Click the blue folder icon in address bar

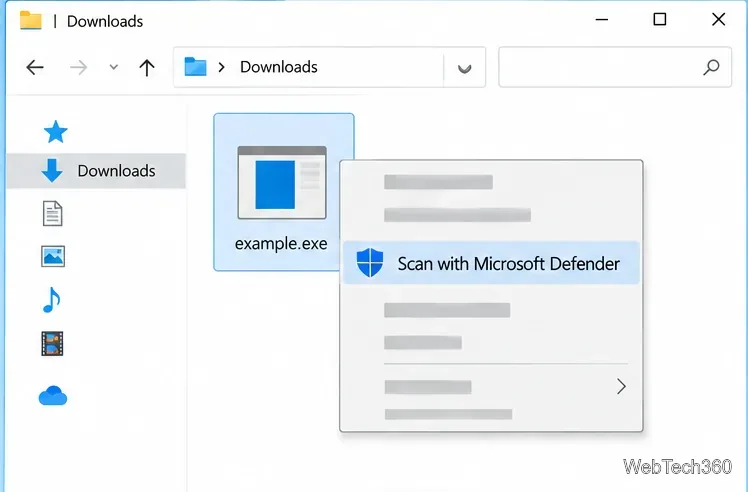[195, 67]
